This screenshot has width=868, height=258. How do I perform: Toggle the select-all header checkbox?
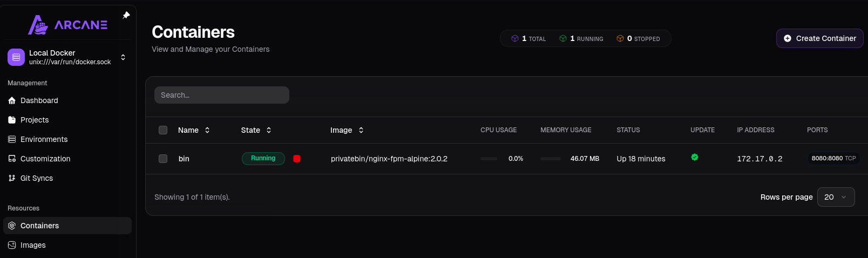click(163, 130)
